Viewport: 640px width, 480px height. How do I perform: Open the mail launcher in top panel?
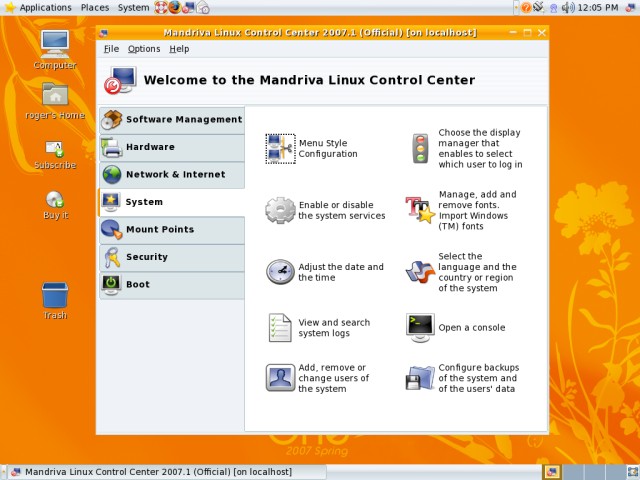(203, 7)
